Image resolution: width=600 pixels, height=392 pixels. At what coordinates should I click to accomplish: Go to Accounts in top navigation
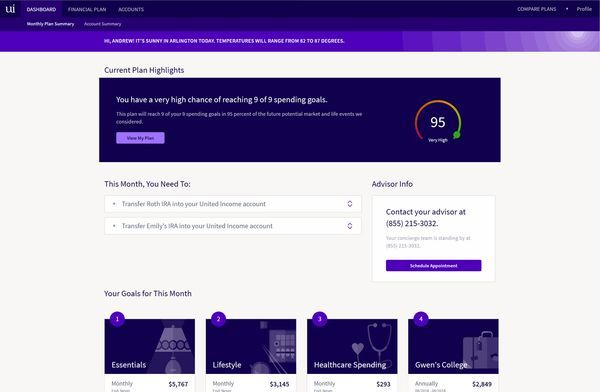131,9
